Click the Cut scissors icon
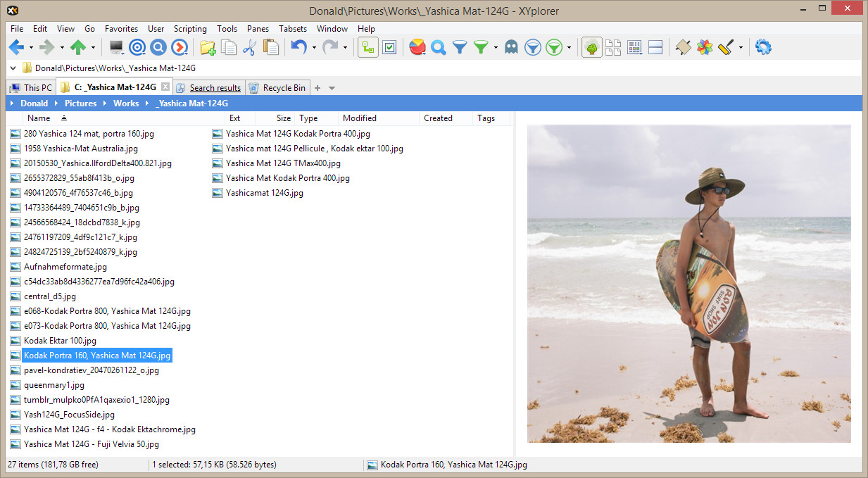 tap(249, 47)
